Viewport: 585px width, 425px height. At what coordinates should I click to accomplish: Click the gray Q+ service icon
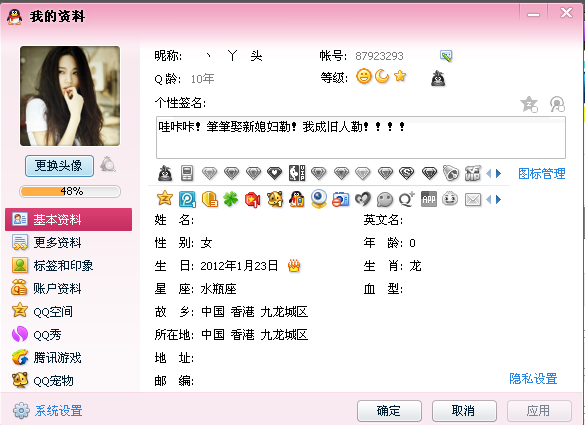407,199
